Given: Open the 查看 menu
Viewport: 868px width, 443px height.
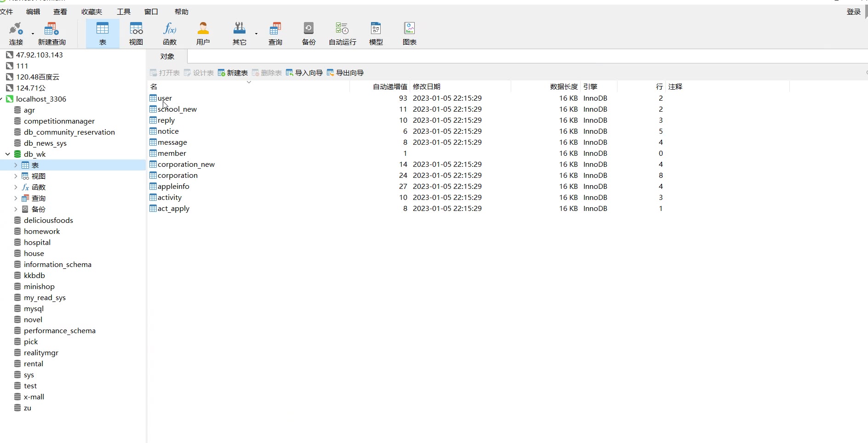Looking at the screenshot, I should 60,11.
